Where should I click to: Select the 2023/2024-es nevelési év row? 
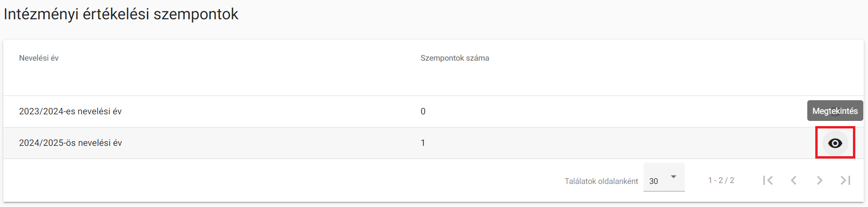point(434,111)
